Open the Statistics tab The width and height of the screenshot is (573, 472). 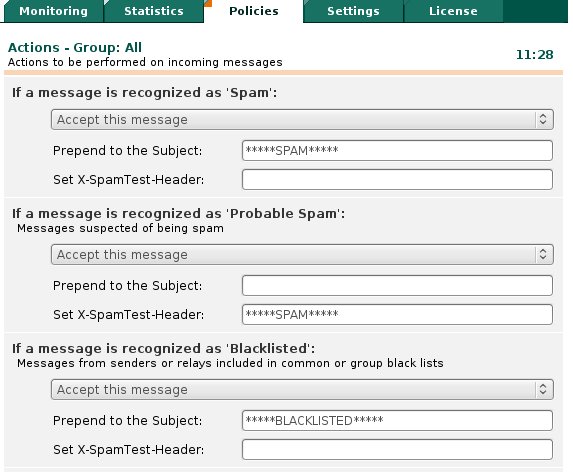[153, 11]
